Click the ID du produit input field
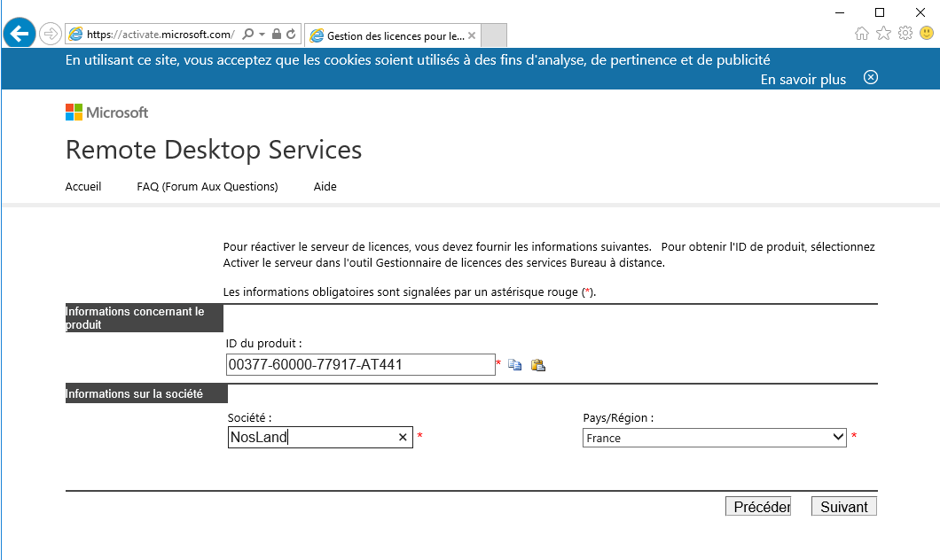 (x=360, y=365)
